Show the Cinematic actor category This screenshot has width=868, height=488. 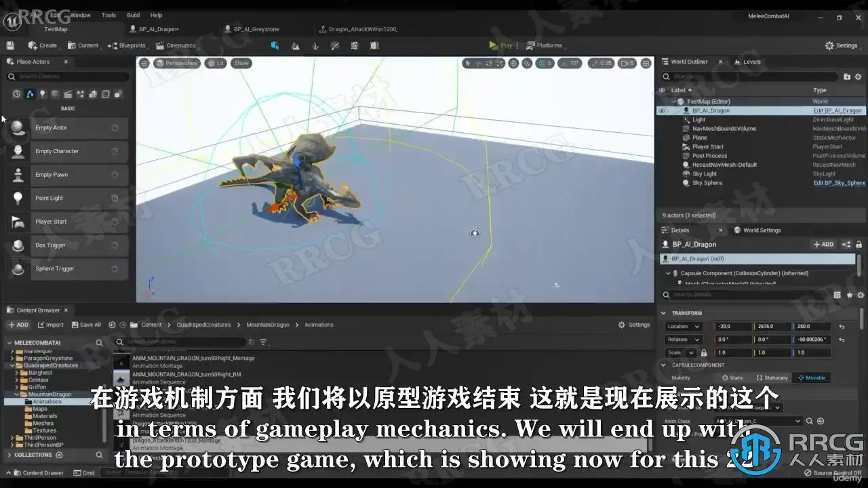coord(68,94)
